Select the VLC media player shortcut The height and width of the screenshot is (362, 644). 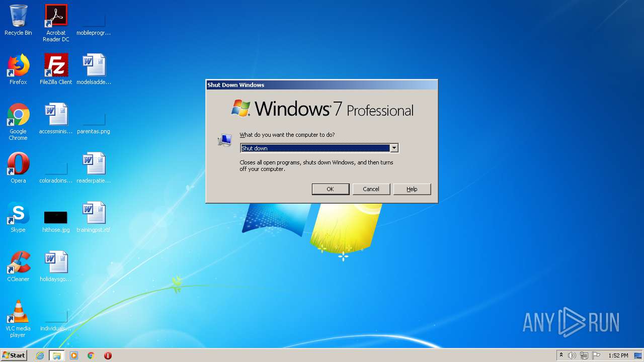(x=18, y=319)
